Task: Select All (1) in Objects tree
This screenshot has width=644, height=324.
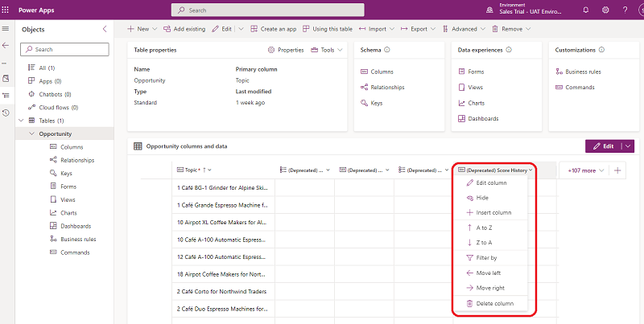Action: 41,68
